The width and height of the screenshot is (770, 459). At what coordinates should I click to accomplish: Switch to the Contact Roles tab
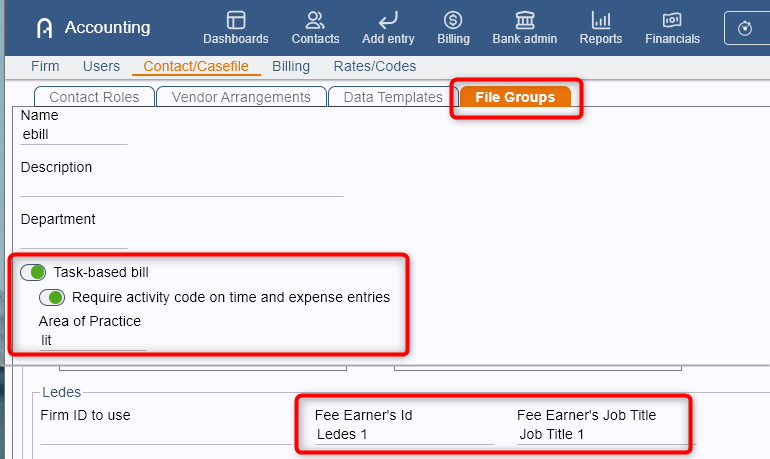(94, 97)
